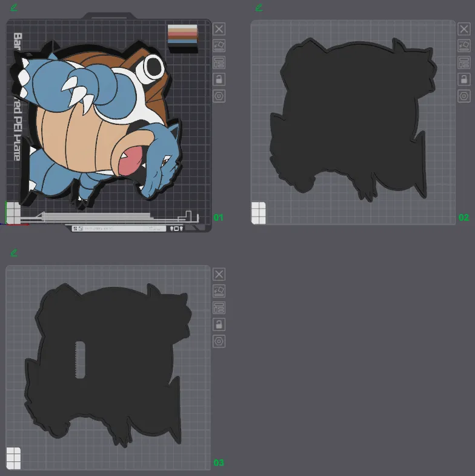This screenshot has width=475, height=476.
Task: Edit plate 01 name with pencil icon
Action: [14, 7]
